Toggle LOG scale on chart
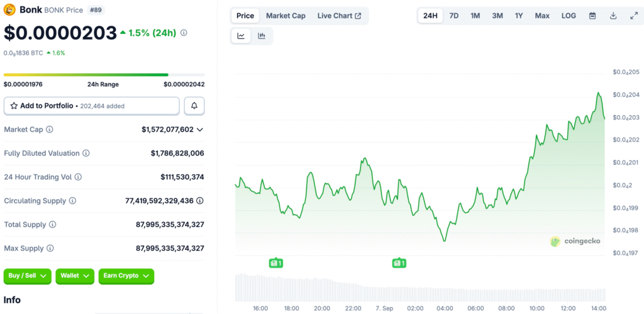Image resolution: width=644 pixels, height=314 pixels. coord(569,16)
